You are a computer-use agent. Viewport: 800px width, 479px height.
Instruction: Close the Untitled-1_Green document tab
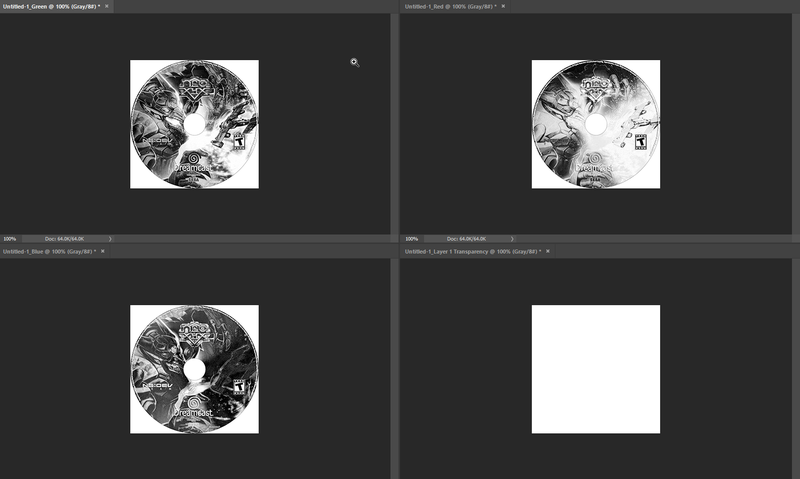click(107, 7)
